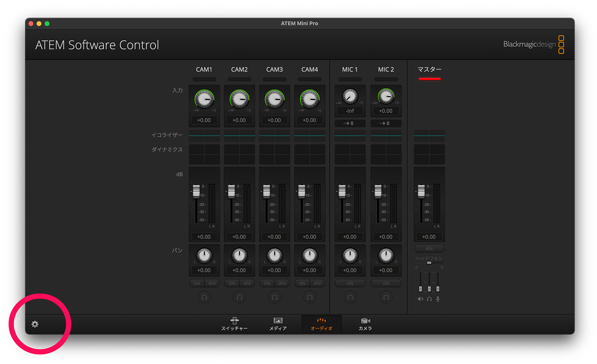597x364 pixels.
Task: Click the CAM3 pan knob
Action: click(x=274, y=255)
